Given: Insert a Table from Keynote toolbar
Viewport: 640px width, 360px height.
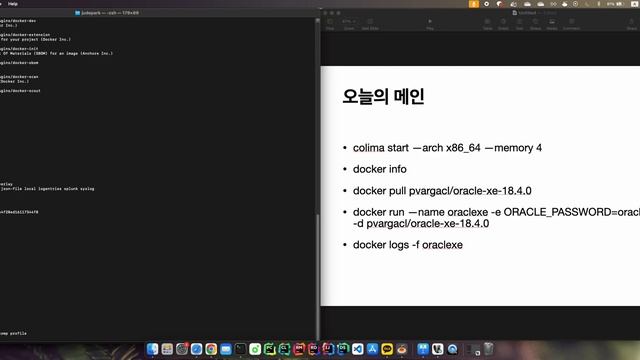Looking at the screenshot, I should coord(487,24).
